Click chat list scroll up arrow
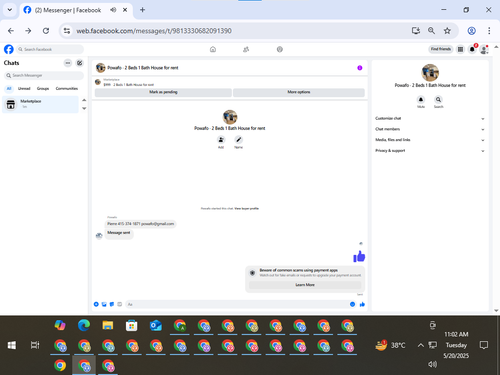The image size is (500, 375). click(84, 100)
